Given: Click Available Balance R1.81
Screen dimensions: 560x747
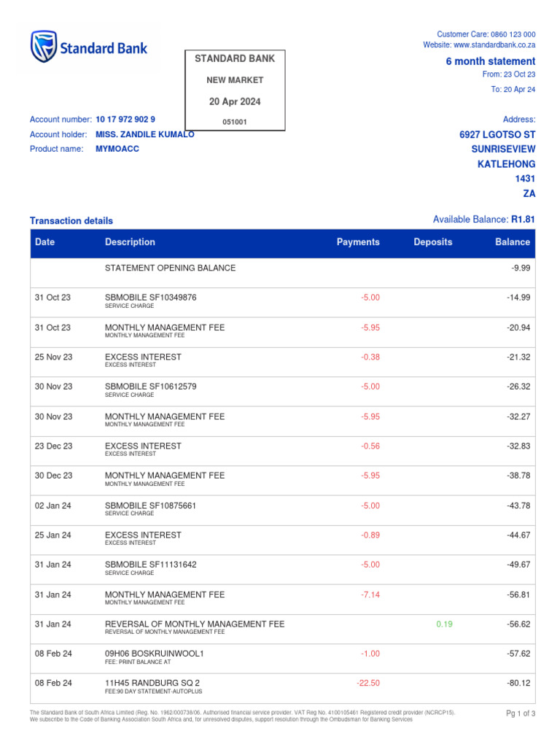Looking at the screenshot, I should (x=484, y=219).
